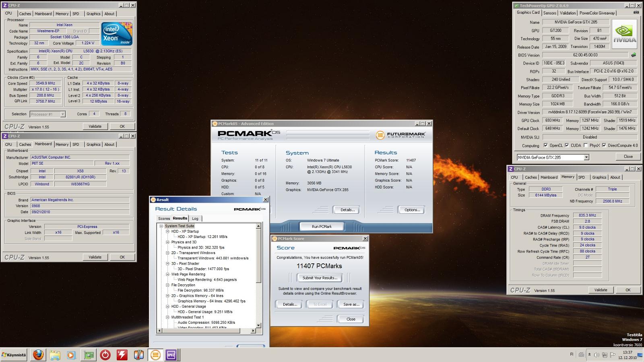Click the scroll-right arrow of Result tree
644x362 pixels.
pos(254,331)
